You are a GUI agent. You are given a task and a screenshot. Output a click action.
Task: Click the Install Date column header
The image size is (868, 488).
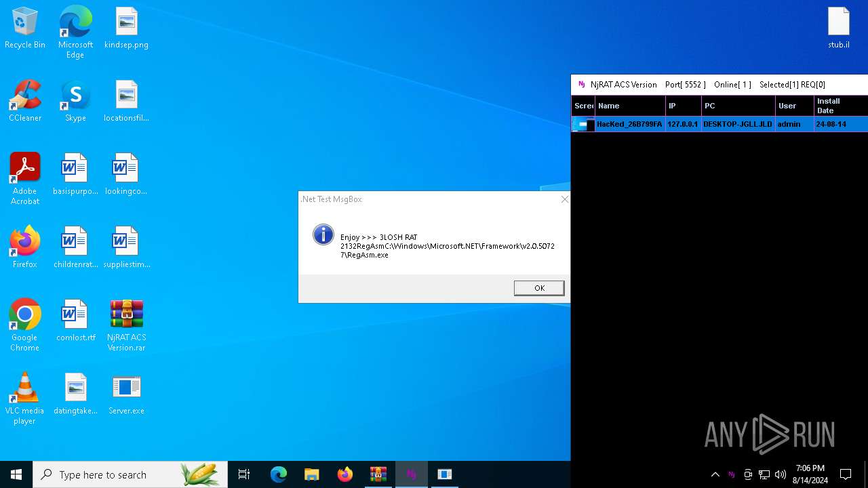click(x=841, y=106)
